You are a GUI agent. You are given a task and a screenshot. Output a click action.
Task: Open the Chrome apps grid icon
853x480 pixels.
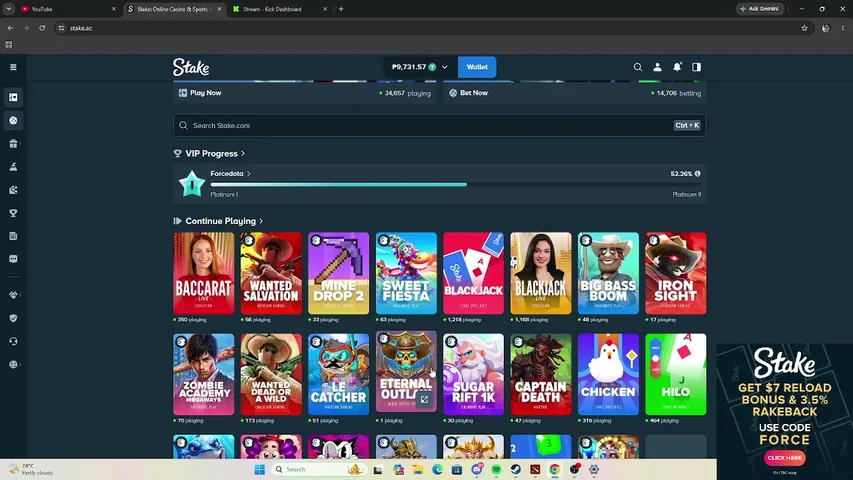point(9,45)
